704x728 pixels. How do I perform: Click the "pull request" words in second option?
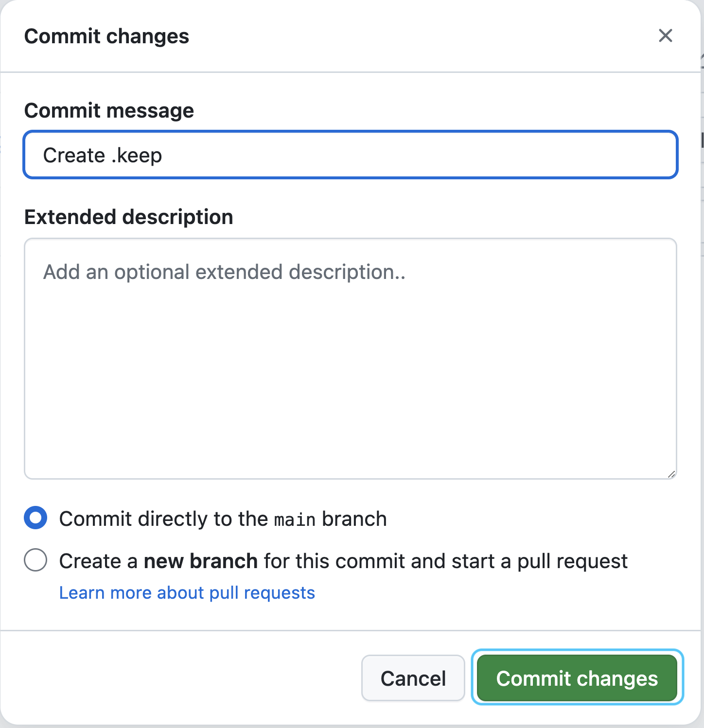[x=572, y=562]
